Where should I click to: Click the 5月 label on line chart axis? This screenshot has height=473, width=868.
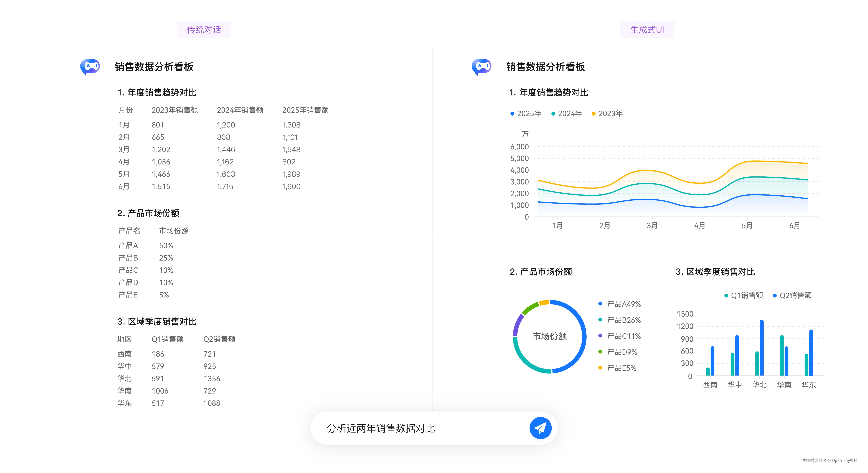747,226
